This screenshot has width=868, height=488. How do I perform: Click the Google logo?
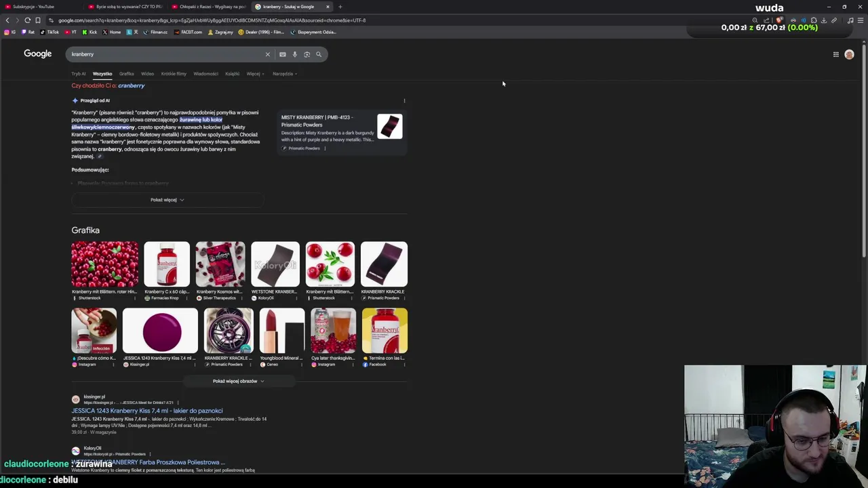click(x=38, y=54)
